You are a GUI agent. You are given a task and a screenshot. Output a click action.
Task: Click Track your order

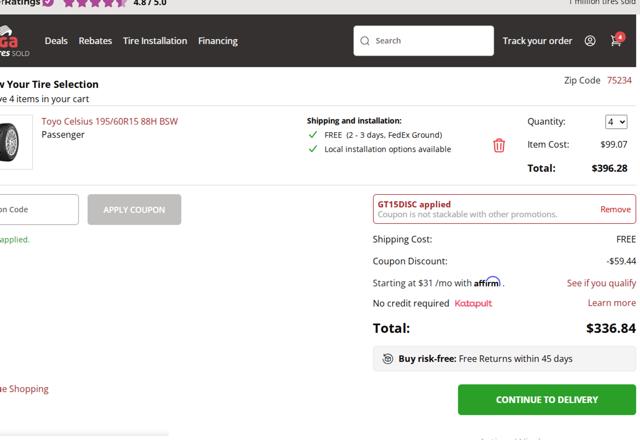point(537,41)
